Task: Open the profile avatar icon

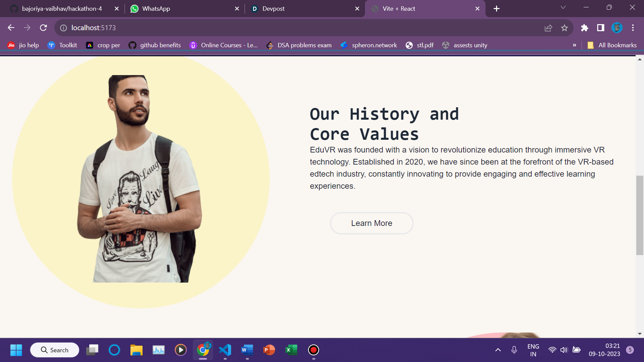Action: [x=617, y=28]
